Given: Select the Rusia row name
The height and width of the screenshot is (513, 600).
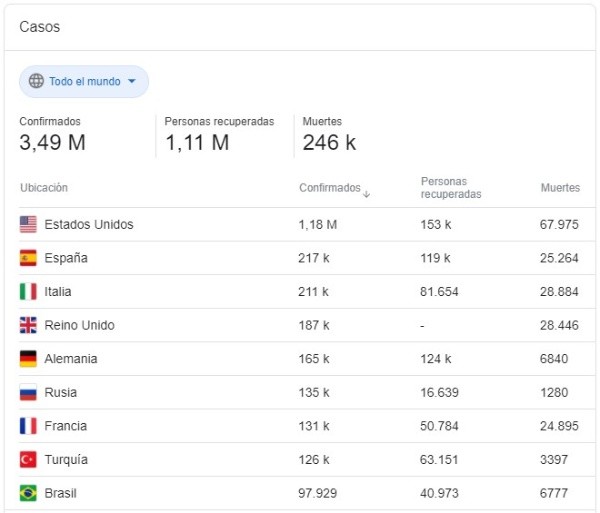Looking at the screenshot, I should [60, 392].
